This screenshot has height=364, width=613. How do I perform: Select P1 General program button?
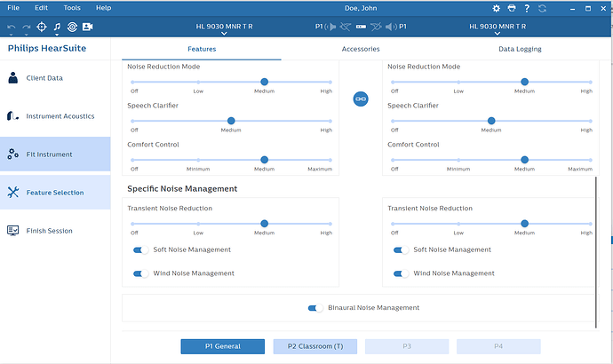[x=222, y=346]
